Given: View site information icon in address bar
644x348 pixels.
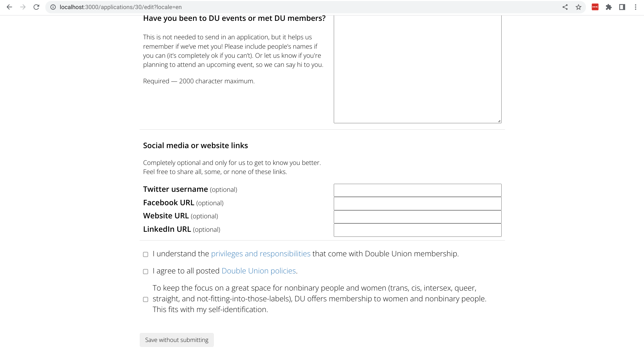Looking at the screenshot, I should tap(53, 7).
